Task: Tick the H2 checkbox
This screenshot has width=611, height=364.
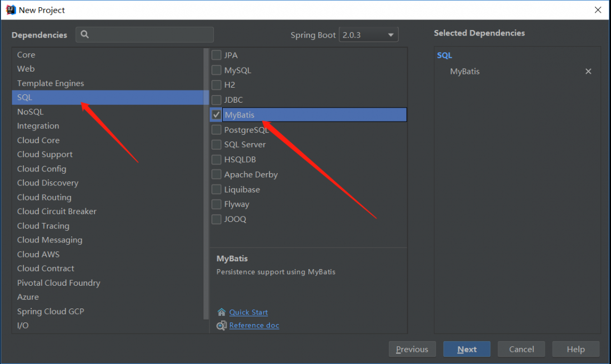Action: (x=216, y=85)
